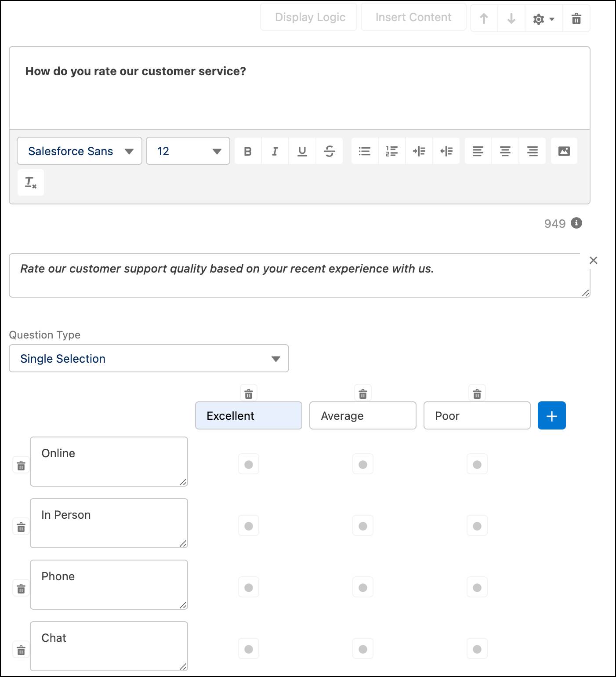The image size is (616, 677).
Task: Move the question down using the arrow
Action: point(511,18)
